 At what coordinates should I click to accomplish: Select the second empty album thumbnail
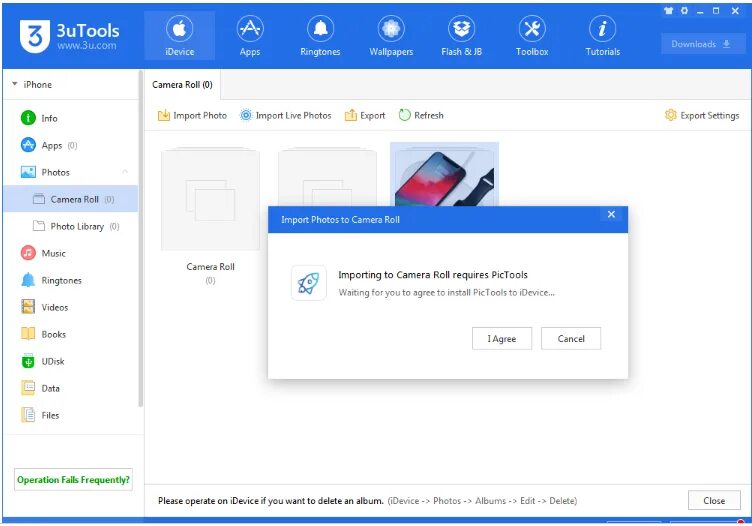tap(328, 177)
